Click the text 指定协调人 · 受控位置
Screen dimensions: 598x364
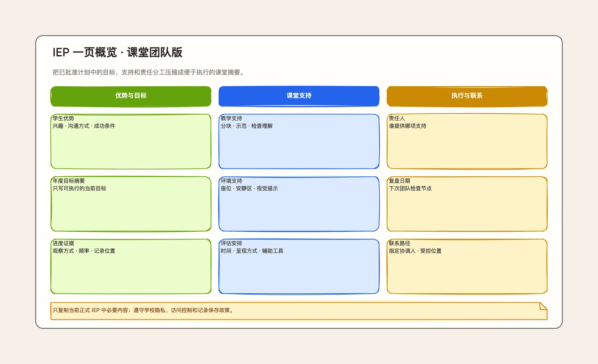tap(415, 251)
